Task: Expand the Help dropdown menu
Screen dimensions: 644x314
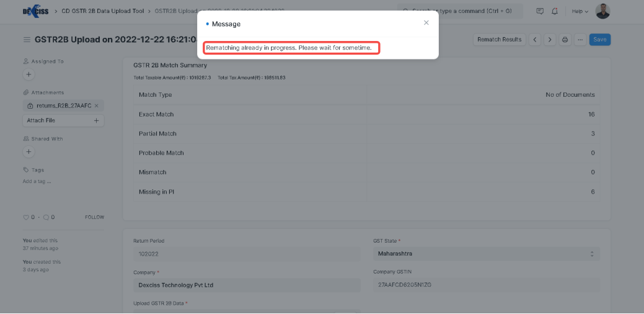Action: [580, 11]
